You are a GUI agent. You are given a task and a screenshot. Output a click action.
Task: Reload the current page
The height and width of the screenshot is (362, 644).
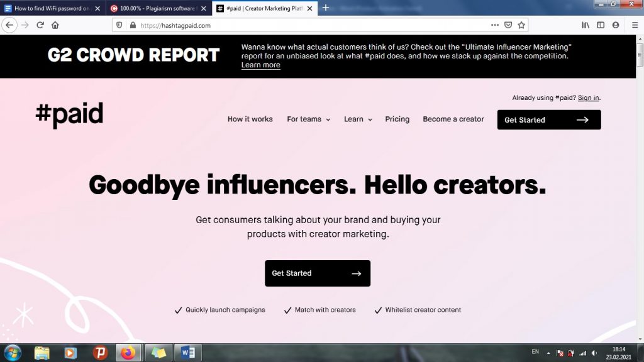pyautogui.click(x=40, y=25)
